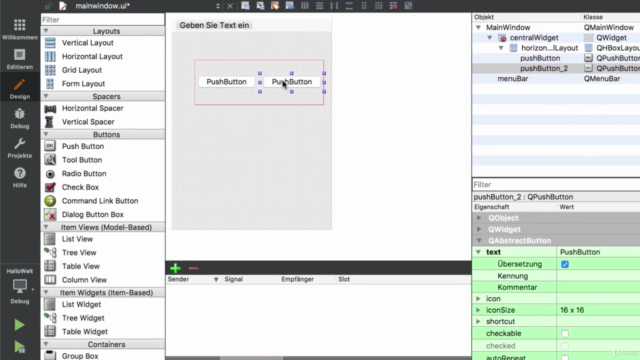Switch to Edit Signals/Slots mode in toolbar

[260, 6]
